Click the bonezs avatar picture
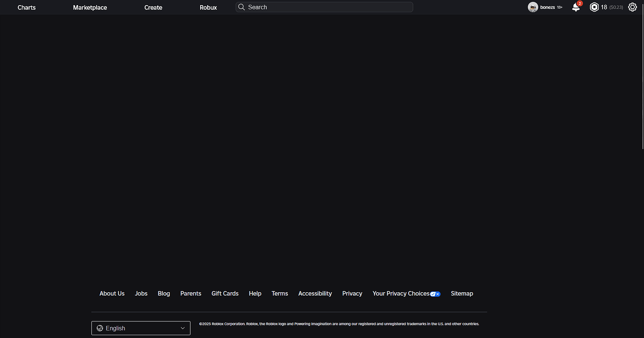The height and width of the screenshot is (338, 644). pyautogui.click(x=533, y=7)
